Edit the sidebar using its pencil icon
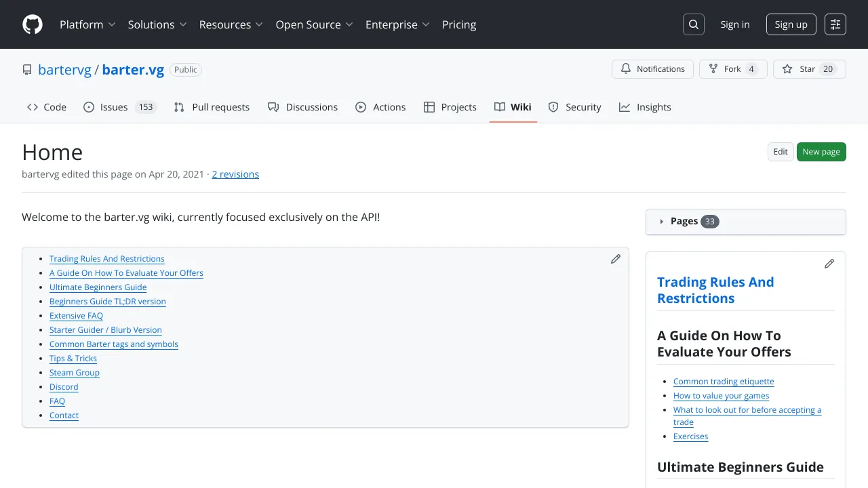This screenshot has height=488, width=868. pyautogui.click(x=829, y=264)
